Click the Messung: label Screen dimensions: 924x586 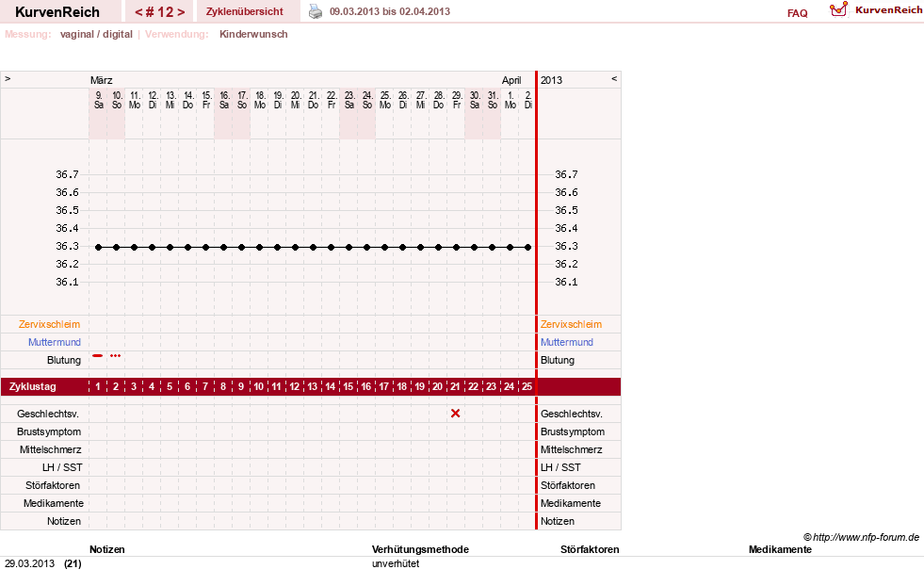pyautogui.click(x=28, y=34)
